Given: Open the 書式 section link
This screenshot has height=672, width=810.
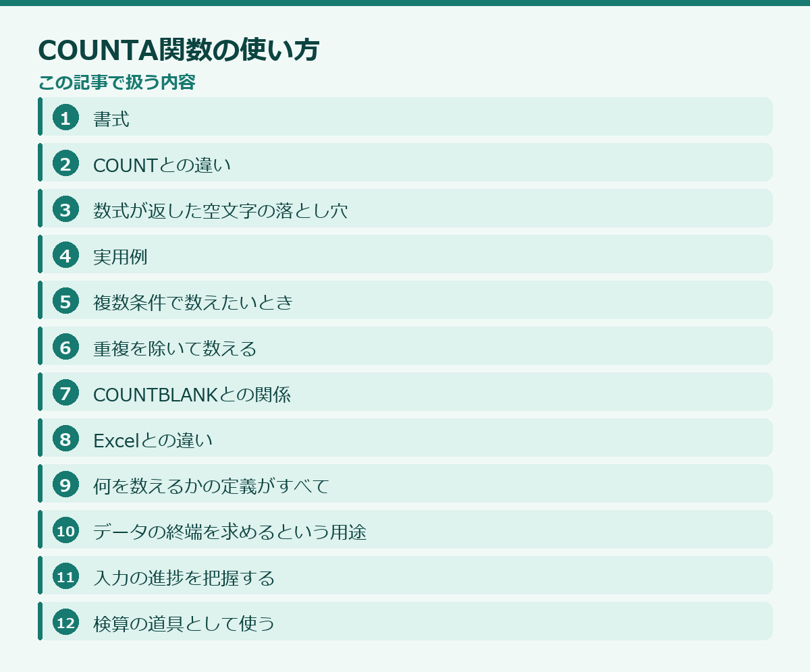Looking at the screenshot, I should 405,117.
